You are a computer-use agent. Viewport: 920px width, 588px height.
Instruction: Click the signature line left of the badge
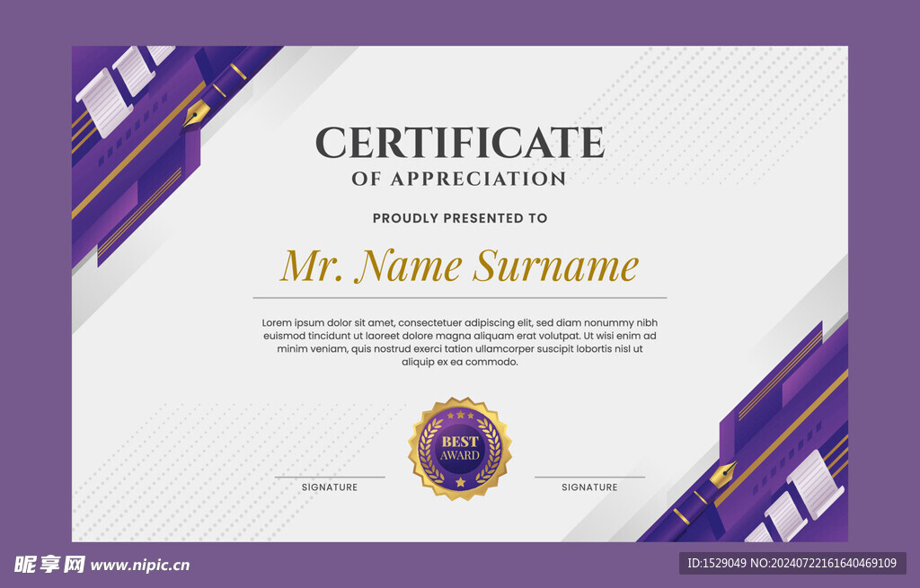(x=330, y=477)
